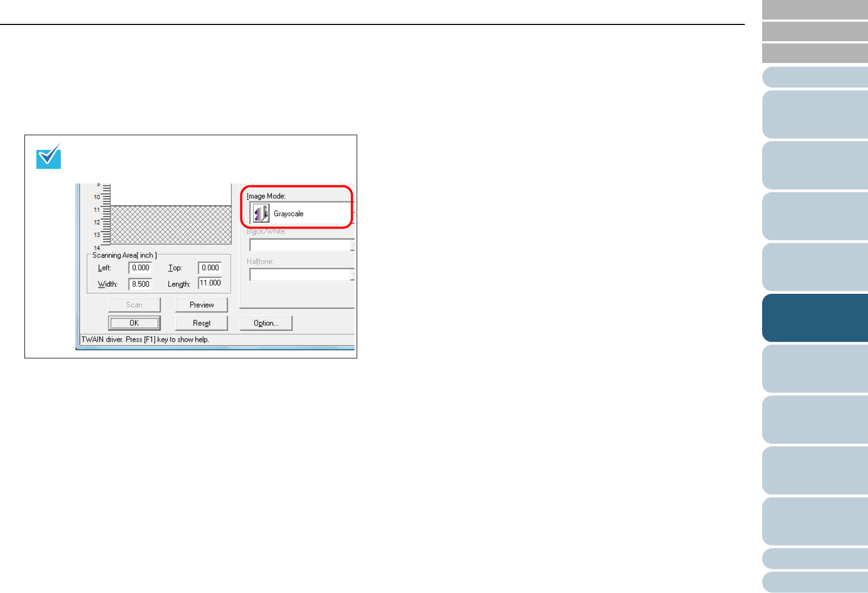Viewport: 868px width, 593px height.
Task: Click the cross-hatched preview area
Action: point(171,225)
